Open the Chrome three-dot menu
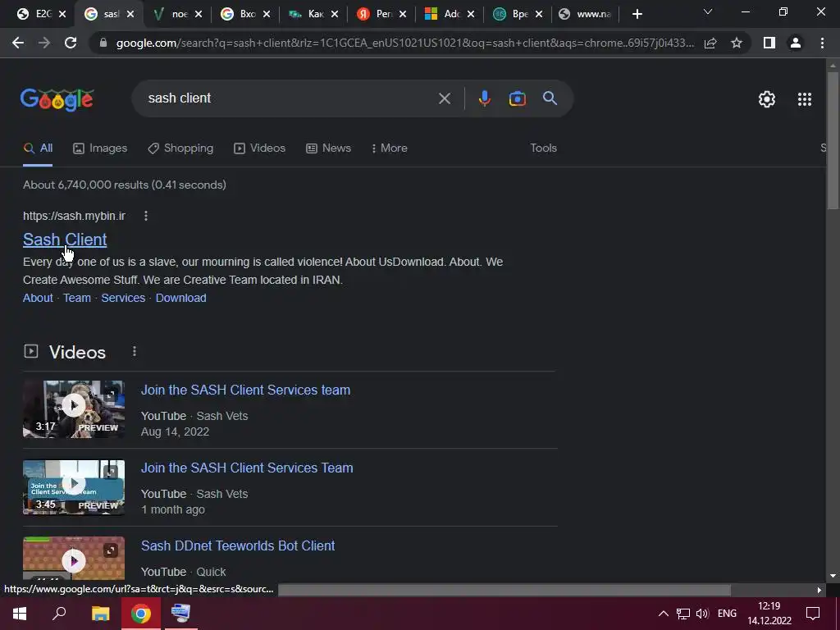840x630 pixels. pyautogui.click(x=822, y=43)
